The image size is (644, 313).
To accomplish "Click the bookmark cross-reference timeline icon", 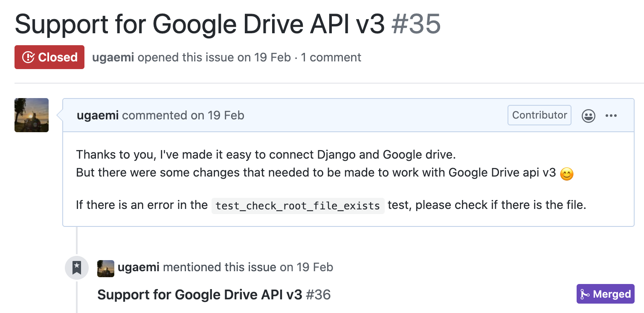I will [x=77, y=268].
